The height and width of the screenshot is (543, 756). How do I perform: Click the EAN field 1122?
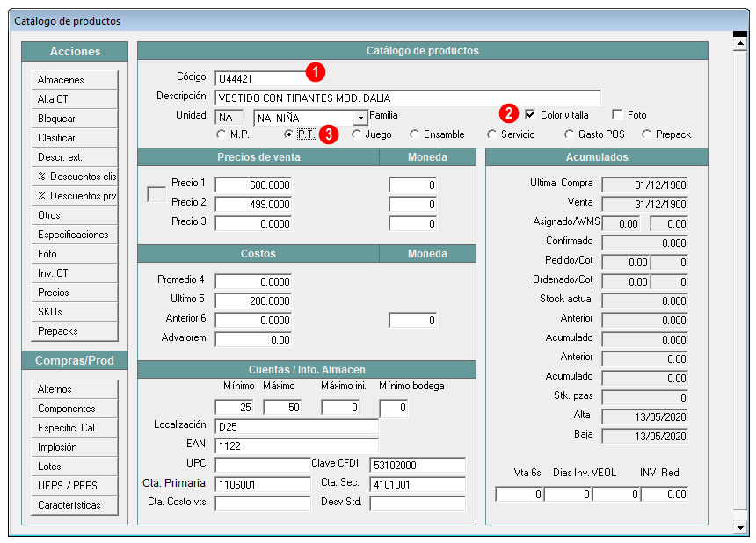pyautogui.click(x=296, y=445)
